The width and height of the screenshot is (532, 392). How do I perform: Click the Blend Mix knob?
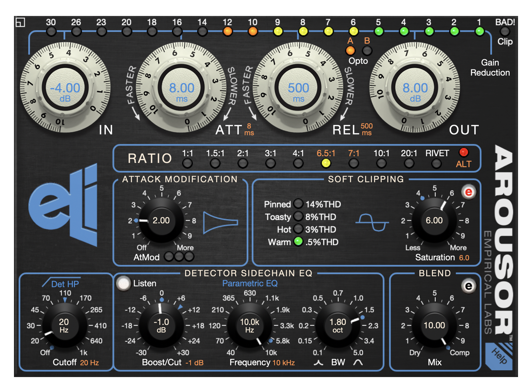coord(434,326)
